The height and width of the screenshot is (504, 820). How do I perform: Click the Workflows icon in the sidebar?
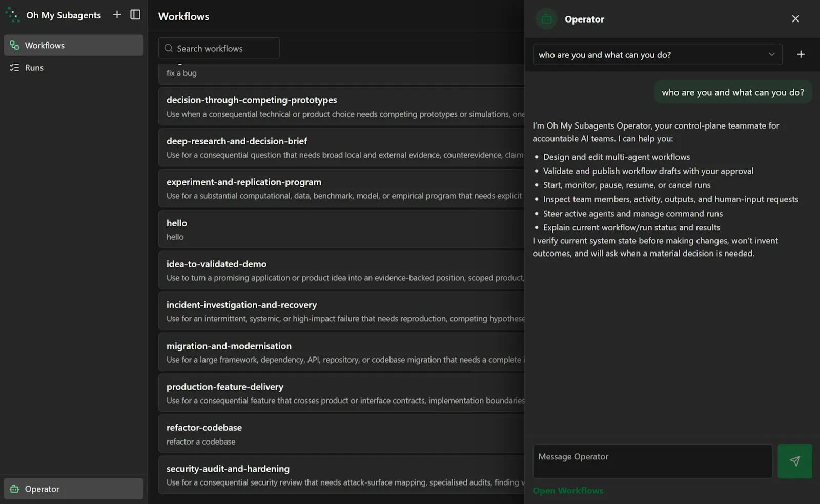[x=14, y=45]
